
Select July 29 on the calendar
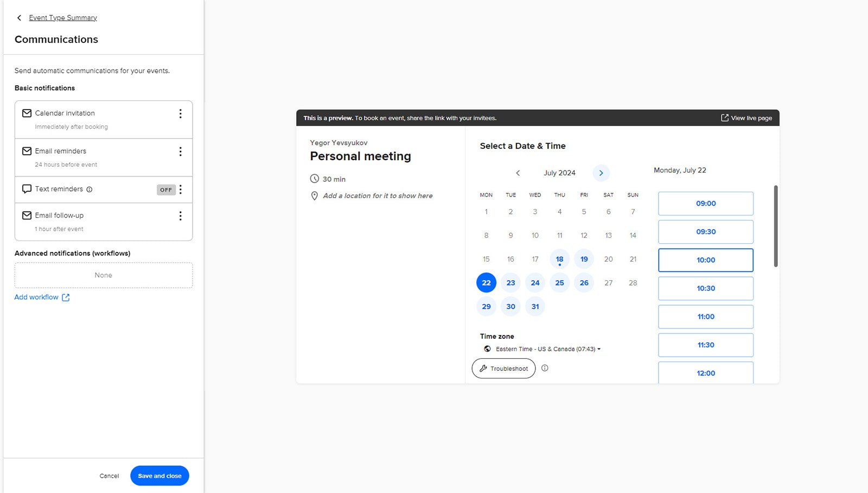pyautogui.click(x=486, y=306)
